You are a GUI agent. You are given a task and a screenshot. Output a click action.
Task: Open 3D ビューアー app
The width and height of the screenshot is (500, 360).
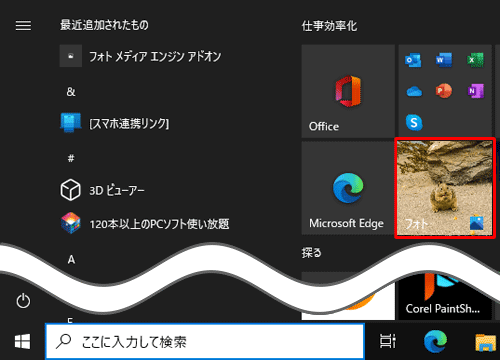(x=102, y=190)
